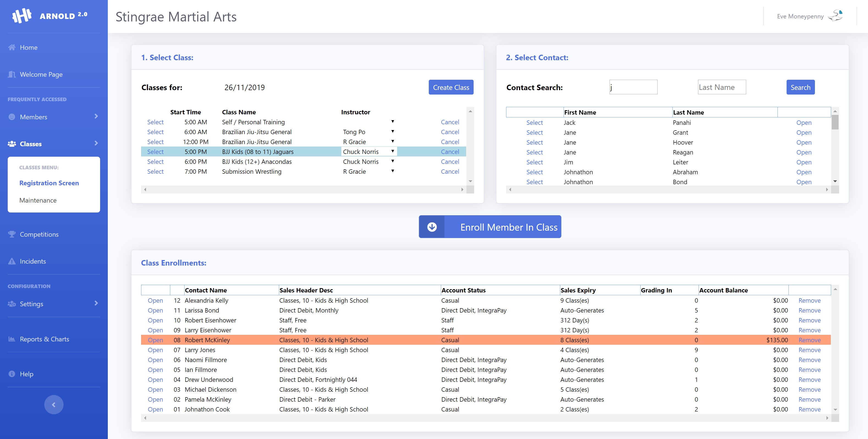Click the Competitions trophy icon
The width and height of the screenshot is (868, 439).
pos(12,234)
